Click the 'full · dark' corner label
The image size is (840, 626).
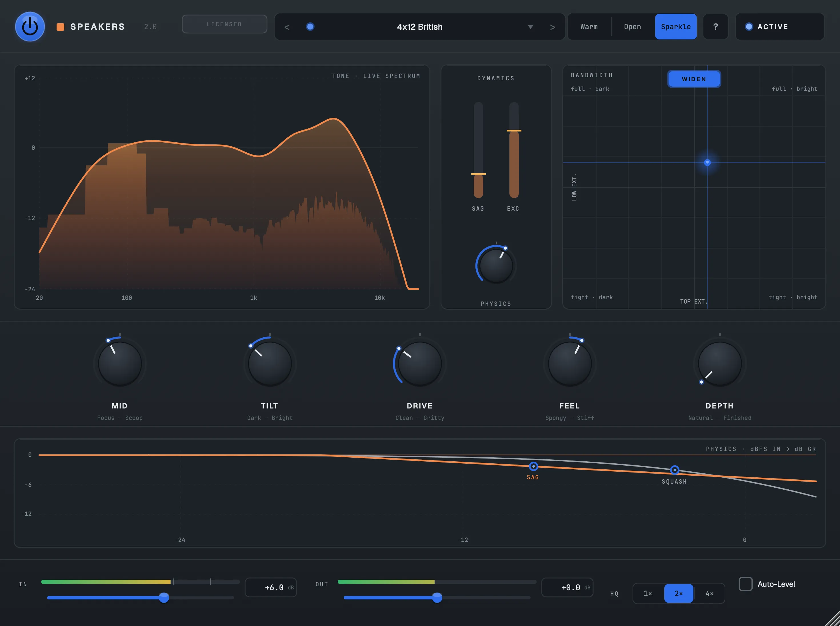click(590, 89)
